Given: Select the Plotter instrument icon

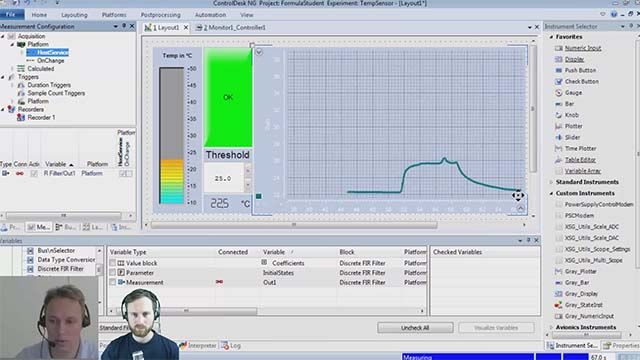Looking at the screenshot, I should 559,126.
